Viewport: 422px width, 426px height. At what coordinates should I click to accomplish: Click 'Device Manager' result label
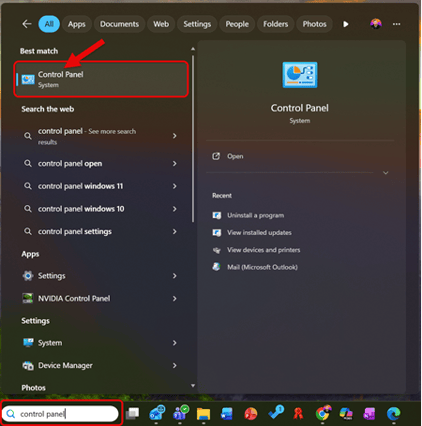click(65, 365)
